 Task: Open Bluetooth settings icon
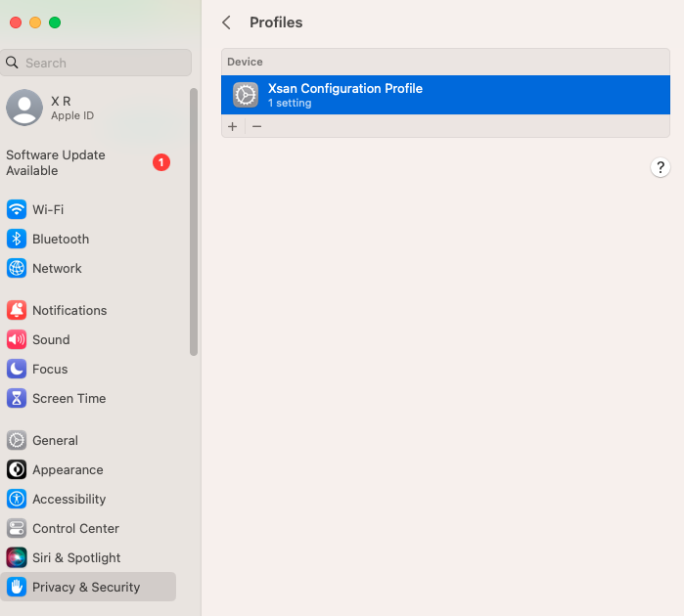(x=17, y=239)
